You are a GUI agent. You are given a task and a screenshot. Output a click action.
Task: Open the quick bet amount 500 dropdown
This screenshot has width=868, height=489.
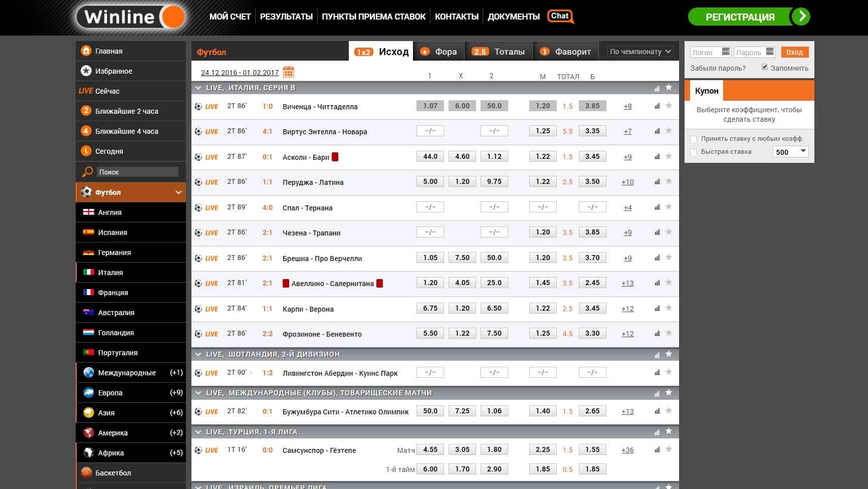(x=791, y=152)
